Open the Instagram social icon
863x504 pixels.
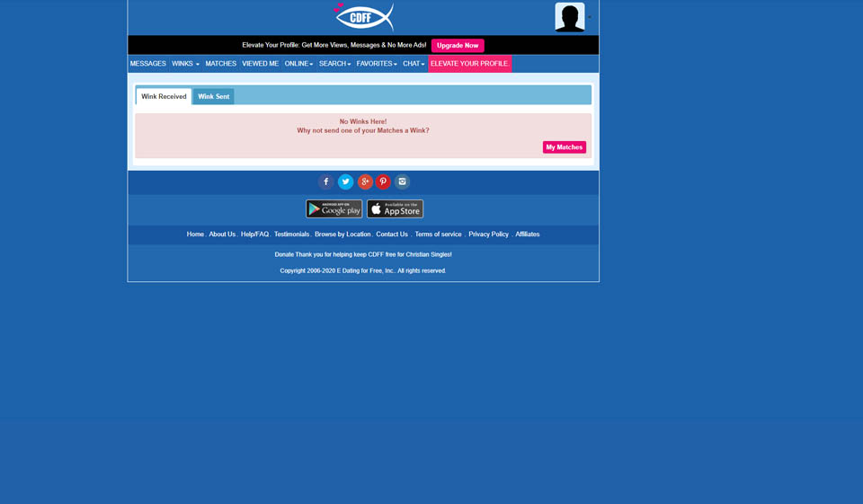tap(402, 181)
